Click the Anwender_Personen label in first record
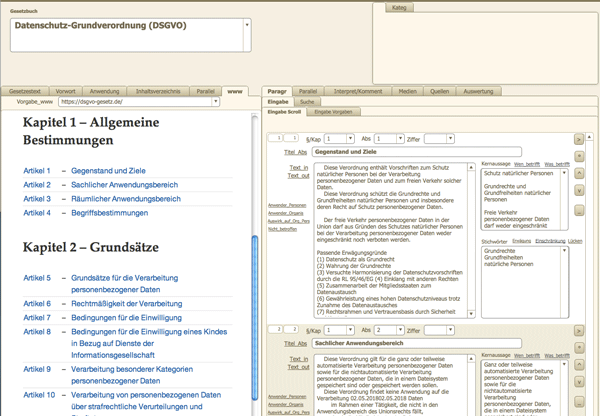The height and width of the screenshot is (416, 600). tap(287, 204)
